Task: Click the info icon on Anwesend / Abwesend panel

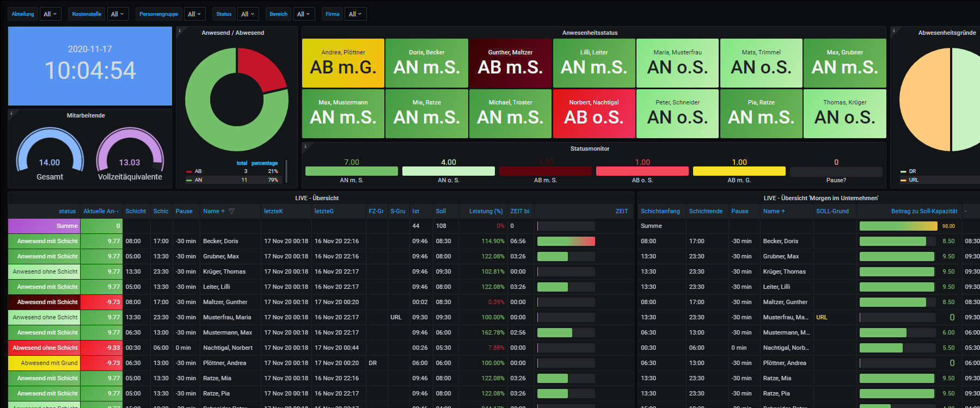Action: 179,30
